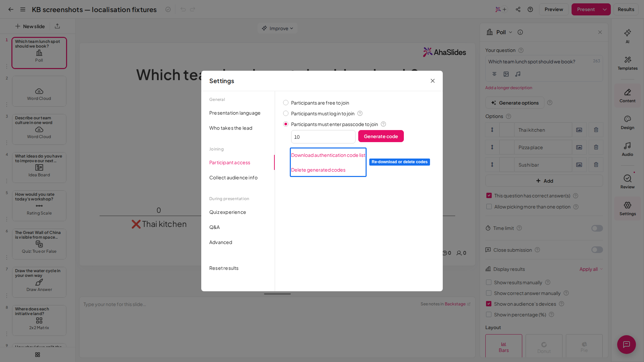644x362 pixels.
Task: Select the Bars layout option
Action: point(504,346)
